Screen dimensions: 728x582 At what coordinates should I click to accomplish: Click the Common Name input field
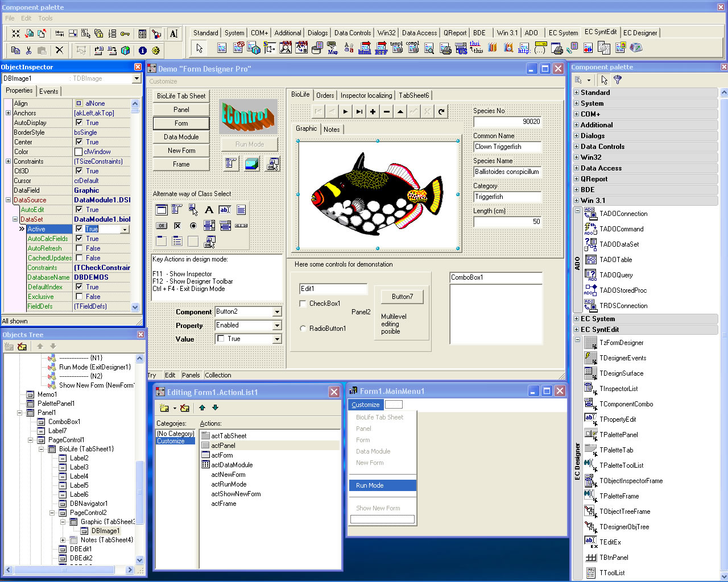(x=506, y=147)
